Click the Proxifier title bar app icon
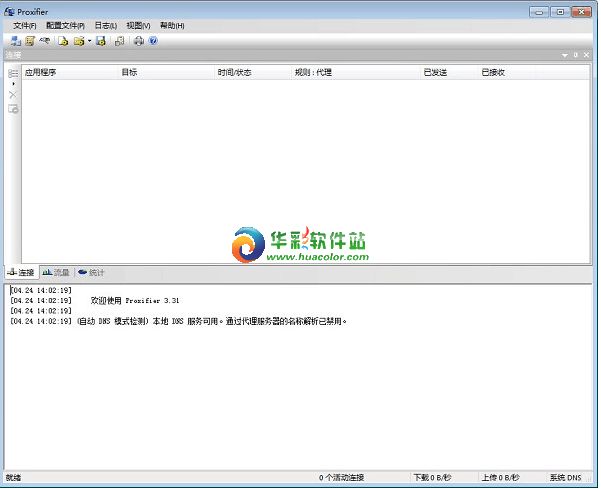This screenshot has height=489, width=601. pos(9,12)
